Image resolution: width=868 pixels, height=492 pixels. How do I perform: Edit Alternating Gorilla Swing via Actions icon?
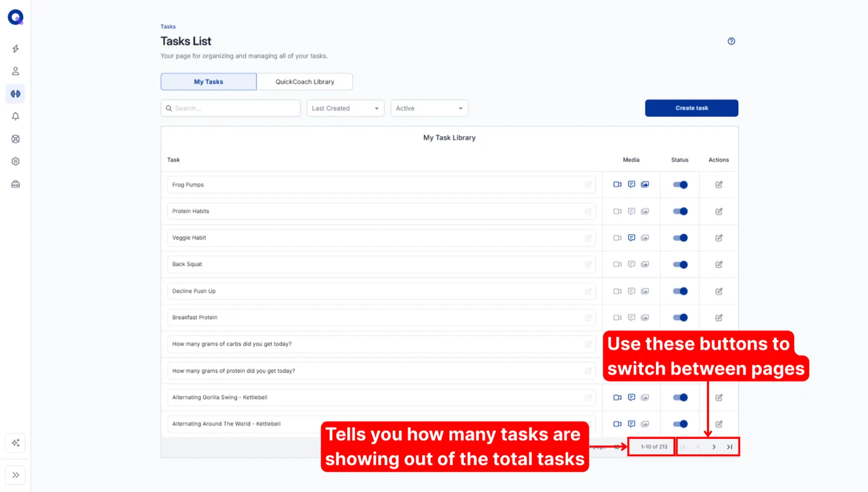(x=719, y=398)
